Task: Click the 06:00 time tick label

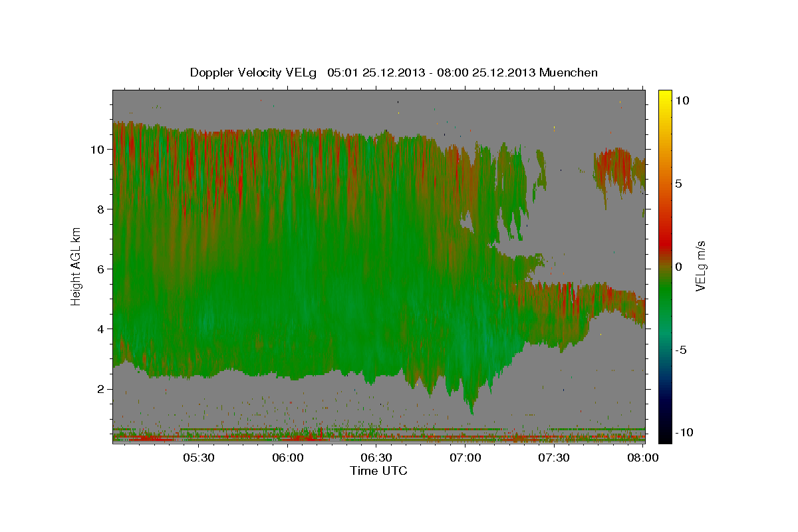Action: (287, 458)
